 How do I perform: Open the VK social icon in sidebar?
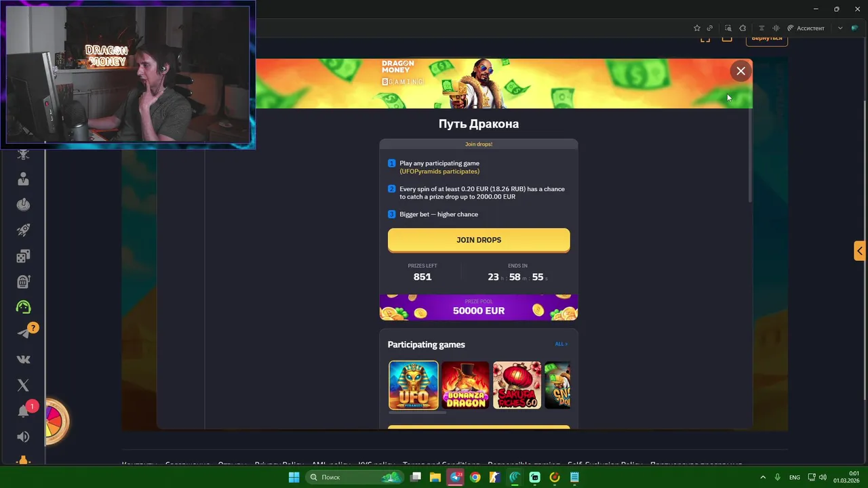click(x=23, y=359)
